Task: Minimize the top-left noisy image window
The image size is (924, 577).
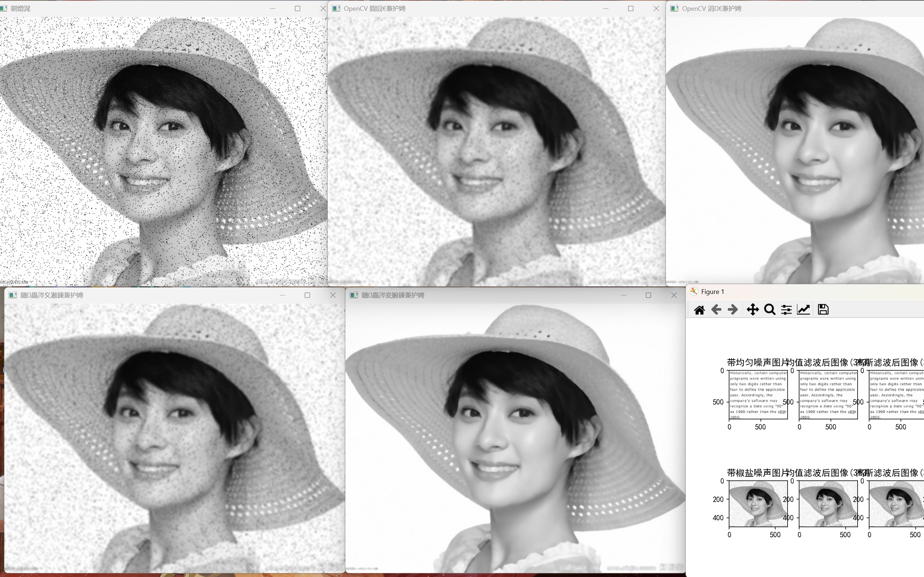Action: [x=273, y=8]
